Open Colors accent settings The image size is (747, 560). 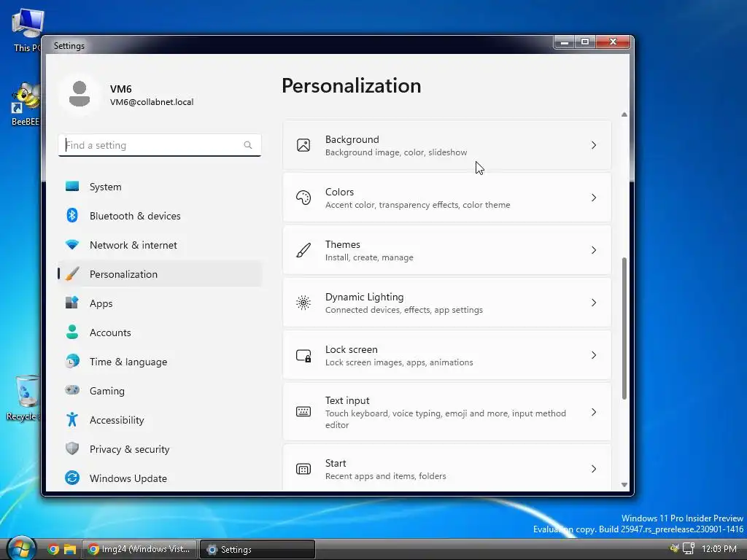point(447,197)
